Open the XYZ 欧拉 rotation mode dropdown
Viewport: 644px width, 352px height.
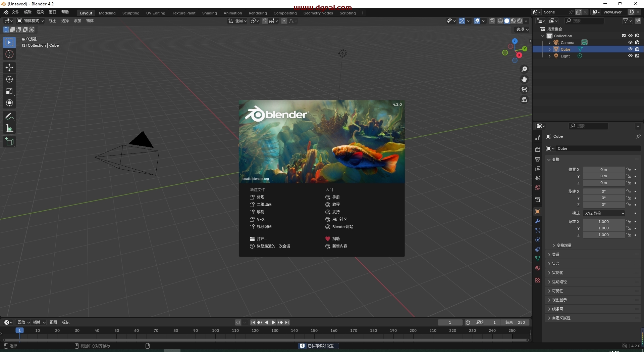click(604, 213)
